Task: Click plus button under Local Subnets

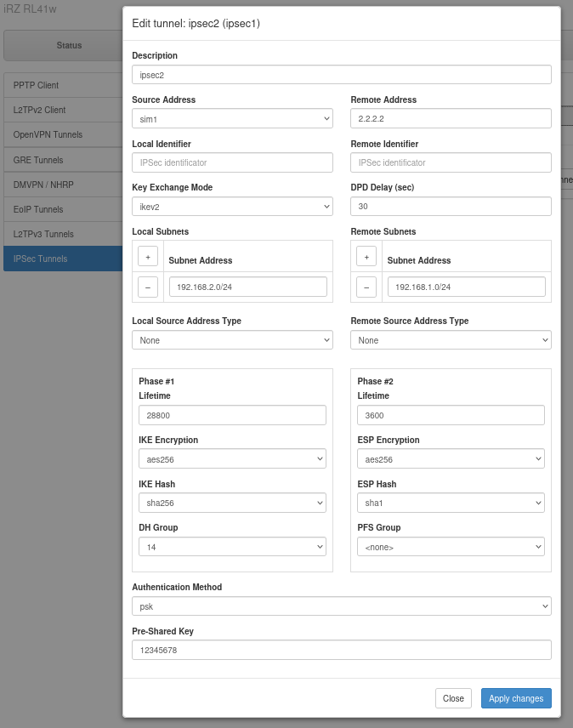Action: click(x=147, y=256)
